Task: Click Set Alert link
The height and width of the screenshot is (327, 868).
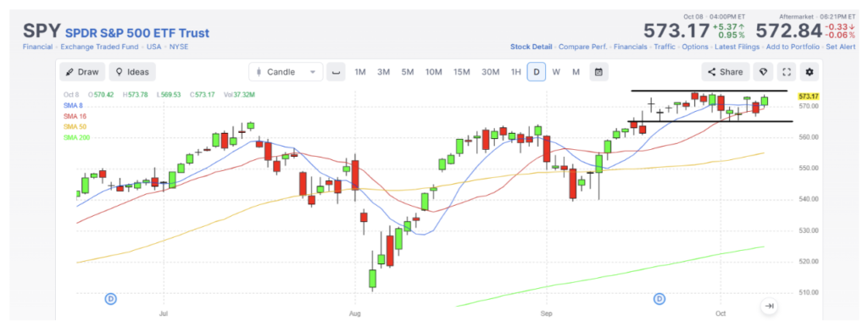Action: [x=840, y=47]
